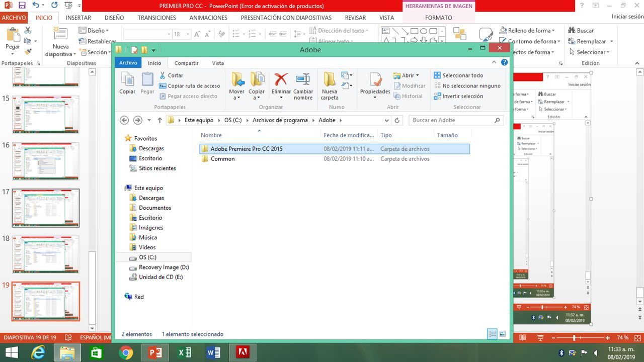Open the Archivo tab in Explorer
This screenshot has height=362, width=644.
point(128,63)
